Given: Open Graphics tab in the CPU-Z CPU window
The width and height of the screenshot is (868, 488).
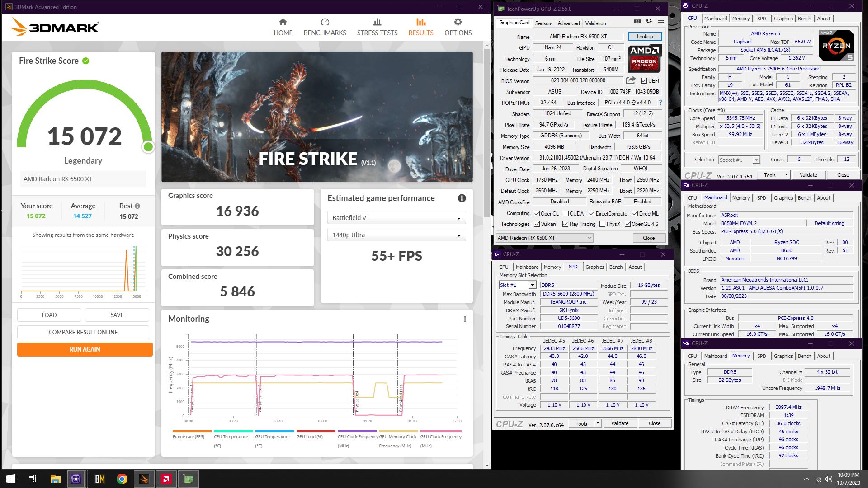Looking at the screenshot, I should point(783,19).
